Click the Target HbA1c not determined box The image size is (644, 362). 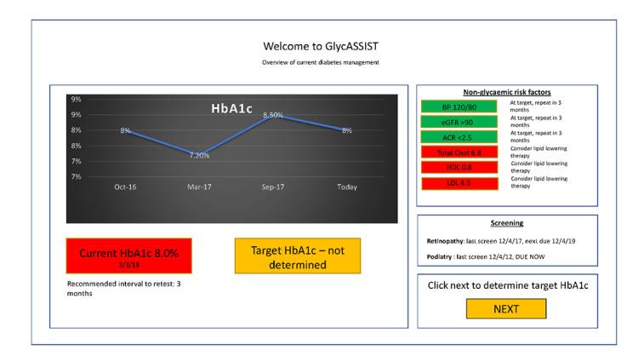pyautogui.click(x=297, y=256)
